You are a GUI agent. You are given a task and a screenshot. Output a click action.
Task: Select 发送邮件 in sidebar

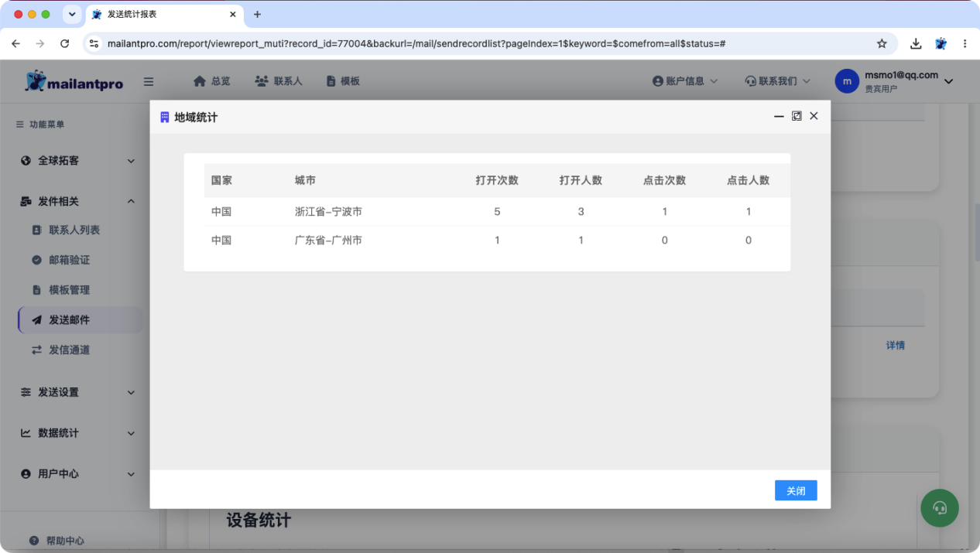point(81,320)
